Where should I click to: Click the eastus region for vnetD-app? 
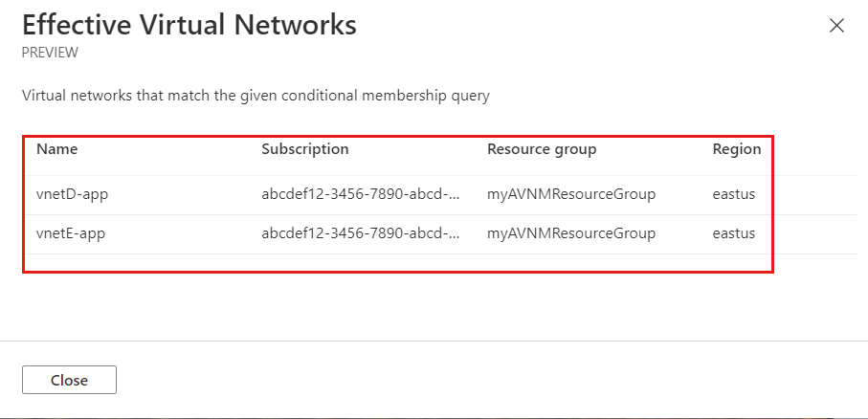734,194
